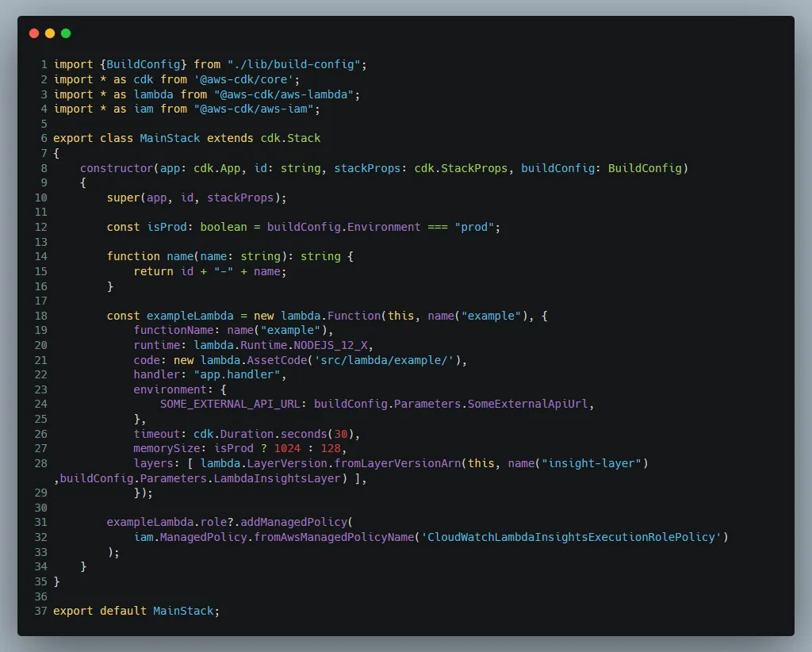Click the 'CloudWatchLambdaInsightsExecutionRolePolicy' string
Viewport: 812px width, 652px height.
pyautogui.click(x=571, y=537)
